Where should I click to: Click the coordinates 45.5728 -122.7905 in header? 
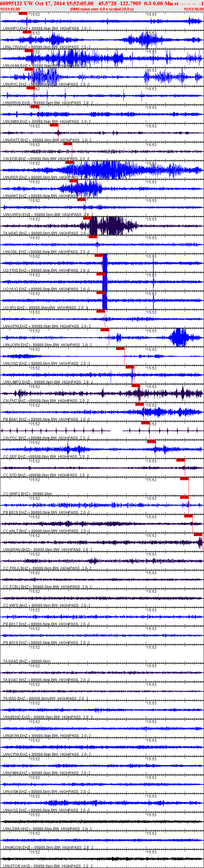[x=119, y=3]
